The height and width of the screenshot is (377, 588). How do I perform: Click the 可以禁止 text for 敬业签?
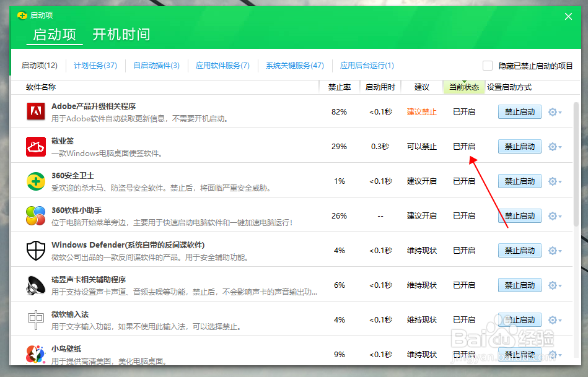click(422, 147)
